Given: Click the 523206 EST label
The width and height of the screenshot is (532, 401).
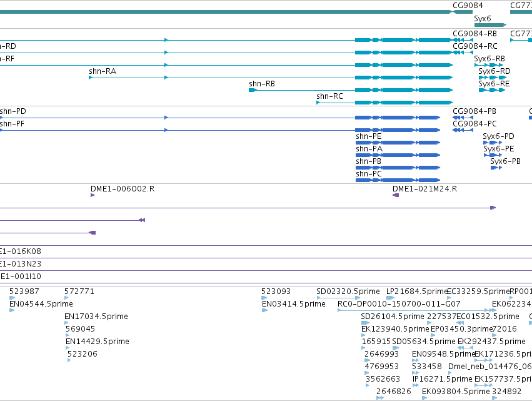Looking at the screenshot, I should tap(83, 354).
